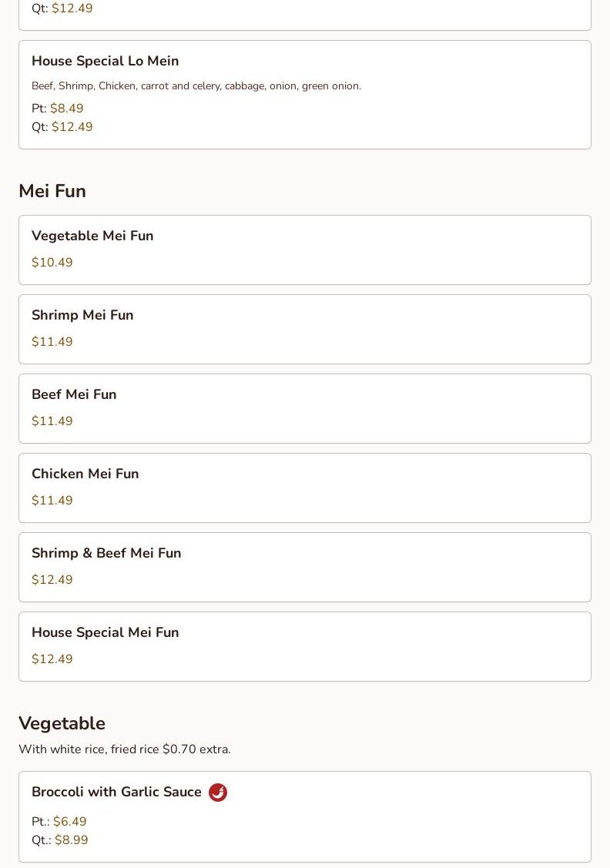Pick Shrimp & Beef Mei Fun
The width and height of the screenshot is (610, 868).
[x=305, y=567]
